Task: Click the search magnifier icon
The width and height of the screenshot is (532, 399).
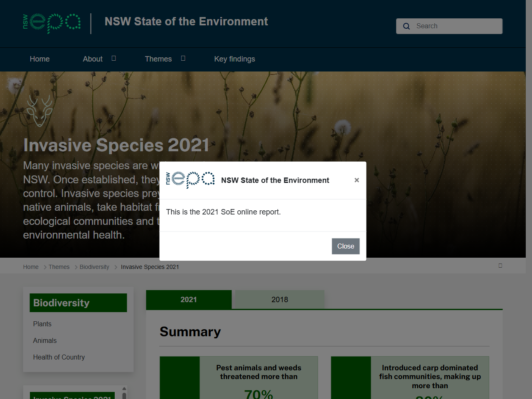Action: coord(406,26)
